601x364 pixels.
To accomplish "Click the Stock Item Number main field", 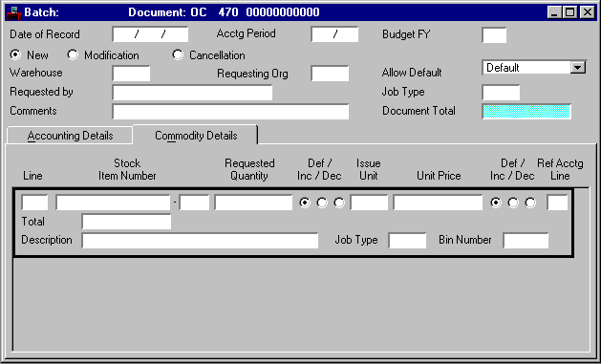I will (x=113, y=203).
